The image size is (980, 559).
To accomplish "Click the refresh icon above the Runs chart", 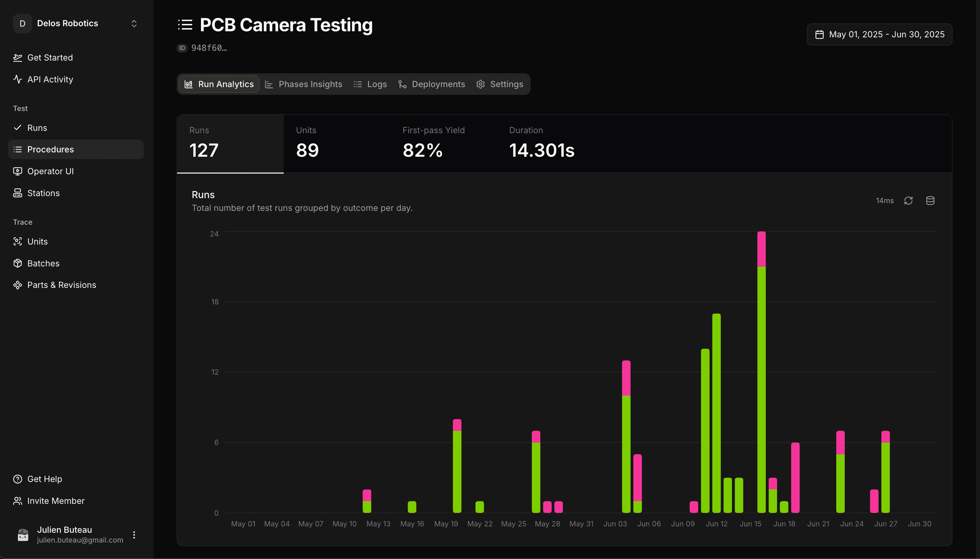I will click(908, 200).
